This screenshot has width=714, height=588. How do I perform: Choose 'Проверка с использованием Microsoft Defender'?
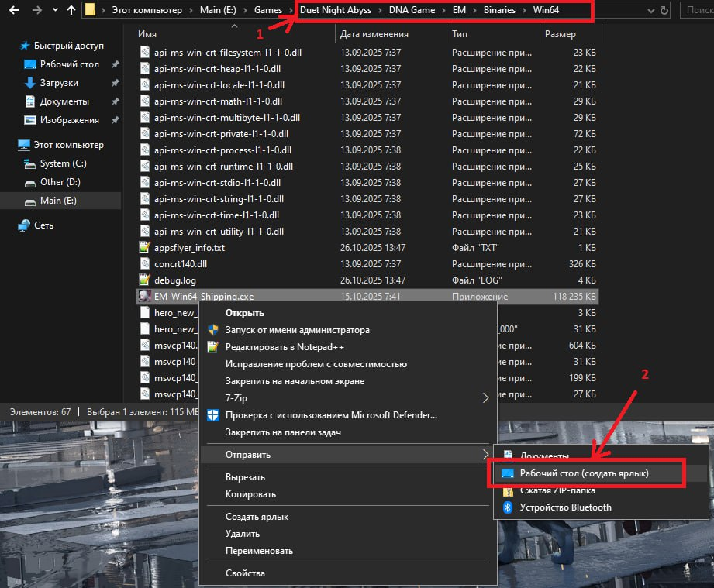[348, 415]
